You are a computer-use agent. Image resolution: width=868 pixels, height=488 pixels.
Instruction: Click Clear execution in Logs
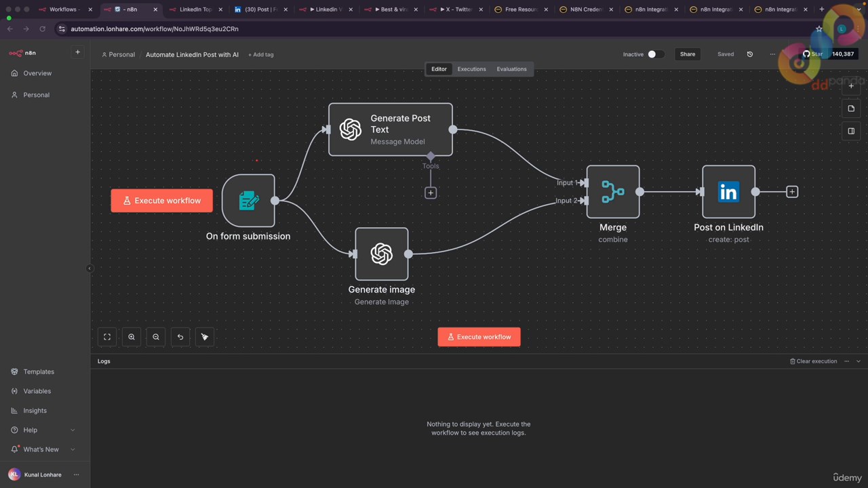(x=814, y=361)
